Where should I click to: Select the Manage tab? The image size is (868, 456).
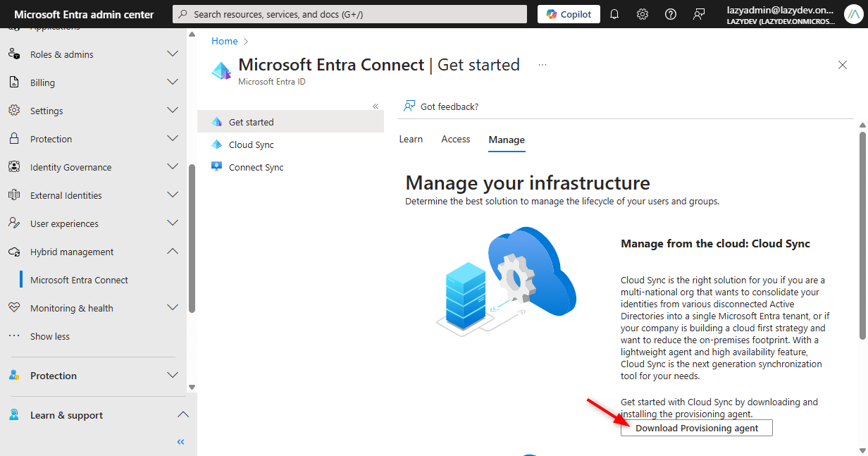pos(507,140)
